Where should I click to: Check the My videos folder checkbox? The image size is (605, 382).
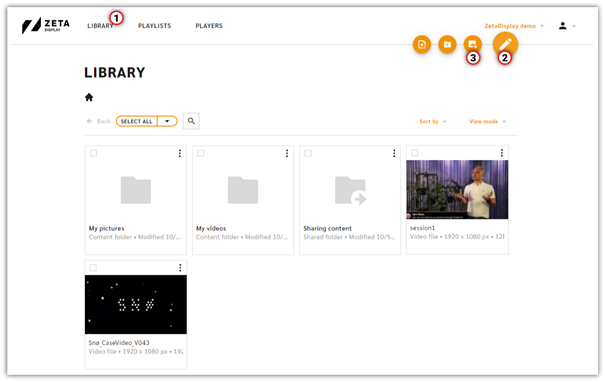pyautogui.click(x=201, y=154)
